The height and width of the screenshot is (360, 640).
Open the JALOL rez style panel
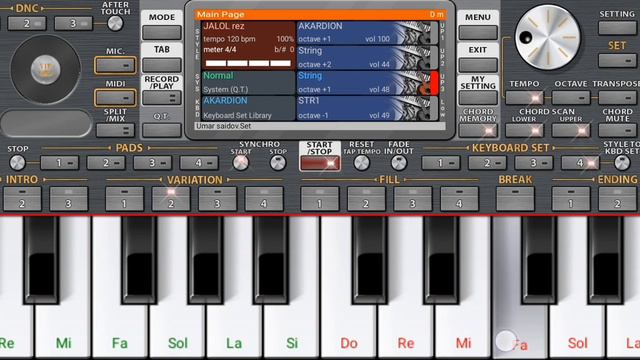[x=249, y=45]
